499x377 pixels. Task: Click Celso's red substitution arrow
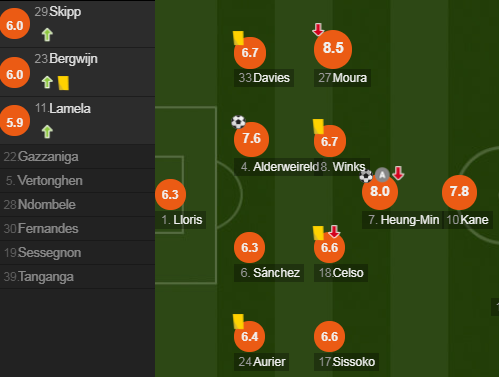pos(334,231)
